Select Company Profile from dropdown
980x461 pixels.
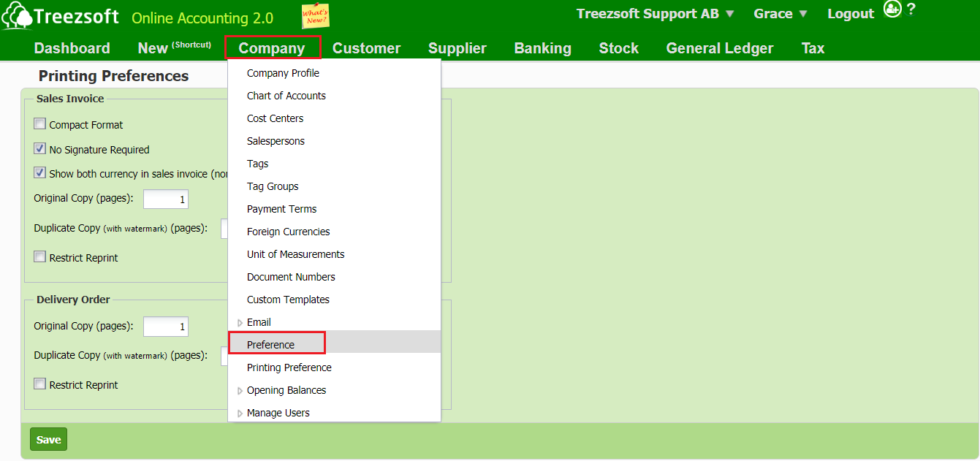pos(335,73)
